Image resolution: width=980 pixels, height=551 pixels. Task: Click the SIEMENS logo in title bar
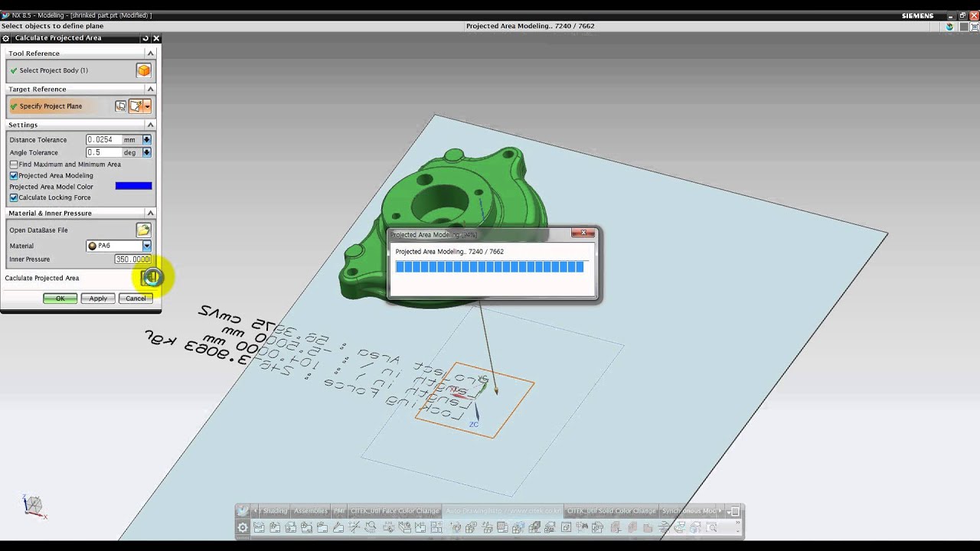(x=917, y=15)
